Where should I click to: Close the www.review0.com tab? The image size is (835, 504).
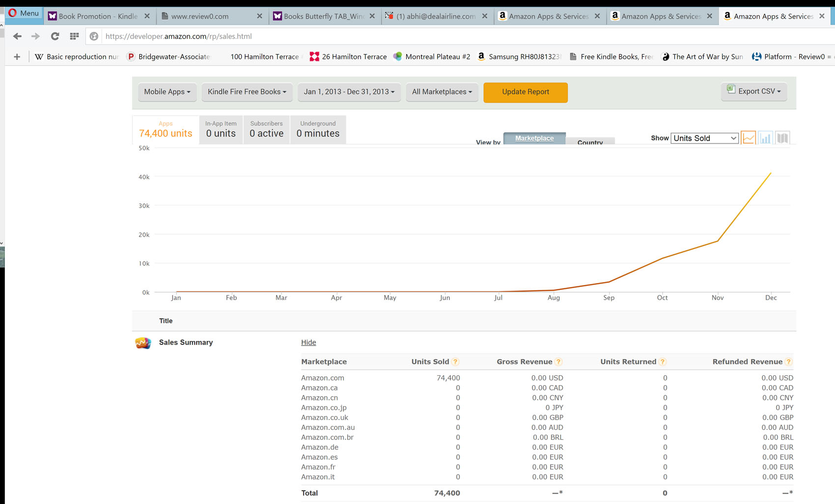click(259, 16)
